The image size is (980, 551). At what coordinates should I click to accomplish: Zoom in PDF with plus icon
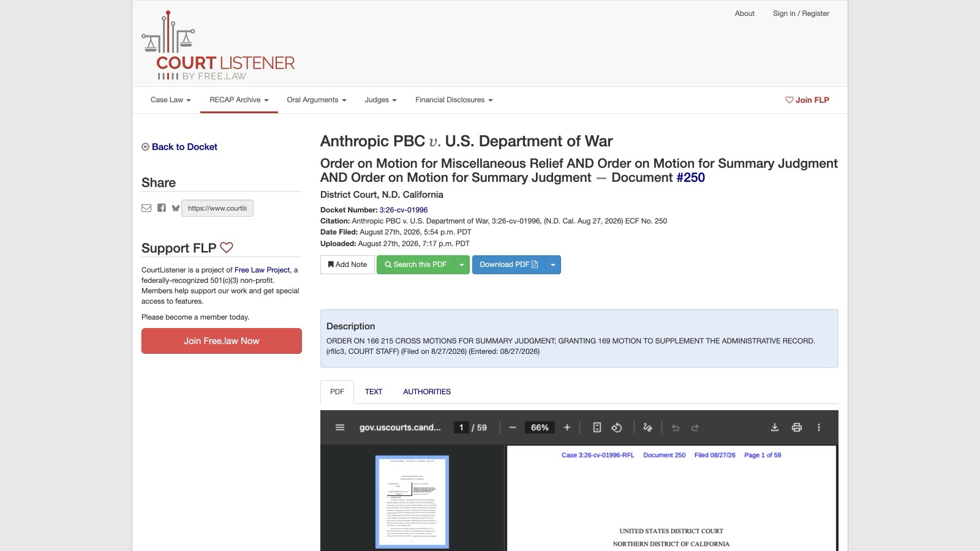point(567,427)
